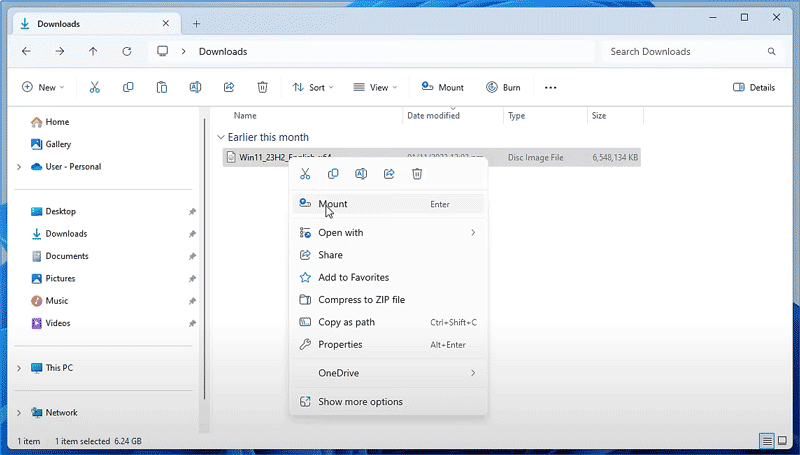Image resolution: width=800 pixels, height=455 pixels.
Task: Click Copy icon in the context menu
Action: pos(333,174)
